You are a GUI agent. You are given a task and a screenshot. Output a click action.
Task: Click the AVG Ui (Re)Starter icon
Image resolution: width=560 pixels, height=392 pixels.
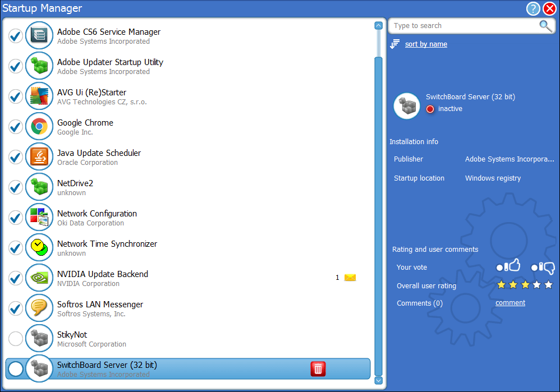pyautogui.click(x=39, y=96)
